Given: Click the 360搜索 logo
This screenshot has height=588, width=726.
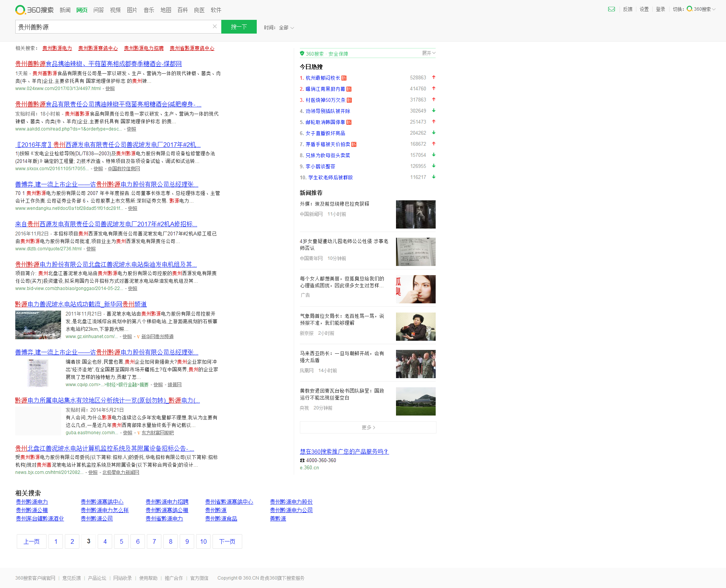Looking at the screenshot, I should (34, 10).
